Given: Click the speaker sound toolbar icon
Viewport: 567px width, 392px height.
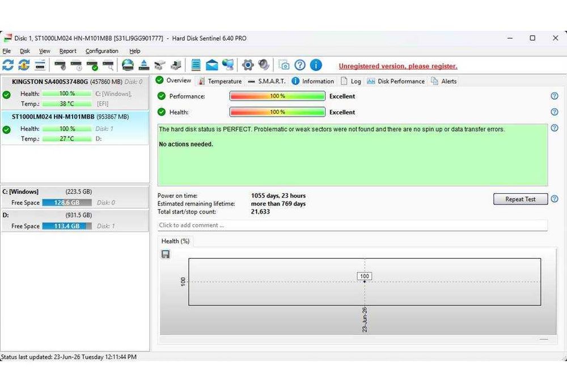Looking at the screenshot, I should coord(264,65).
